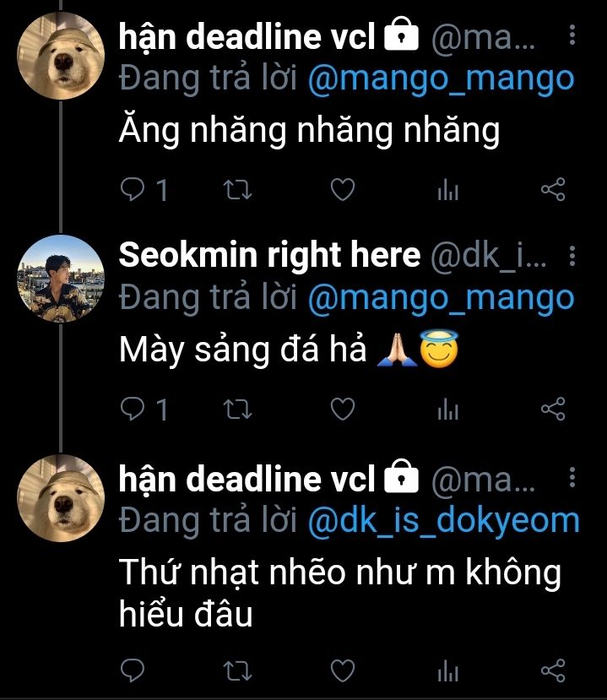
Task: View analytics for "Ăng nhăng nhăng nhăng" tweet
Action: pos(447,192)
